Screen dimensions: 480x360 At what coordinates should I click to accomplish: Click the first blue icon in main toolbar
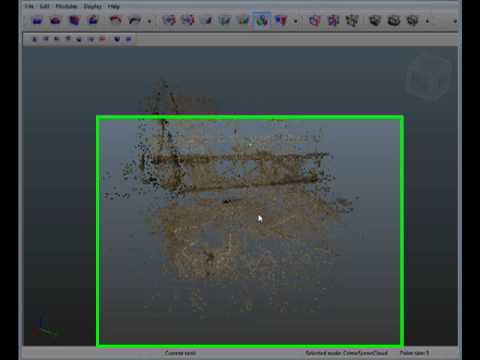coord(37,21)
